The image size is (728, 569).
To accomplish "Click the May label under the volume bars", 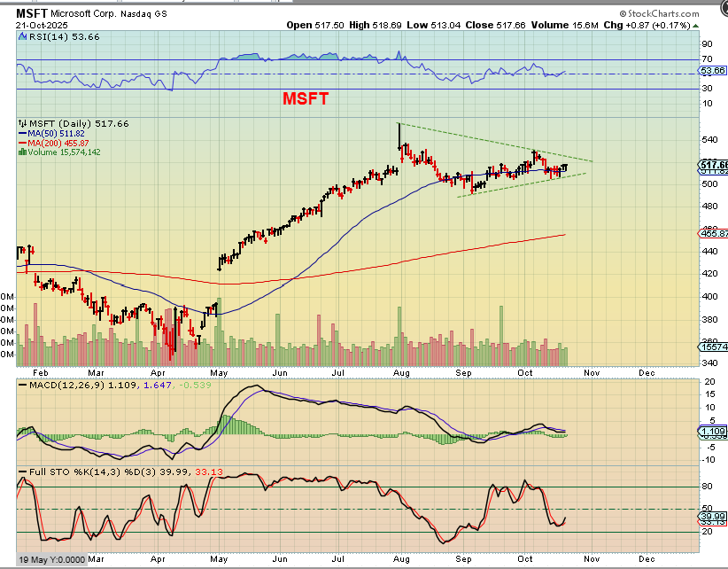I will pyautogui.click(x=219, y=373).
